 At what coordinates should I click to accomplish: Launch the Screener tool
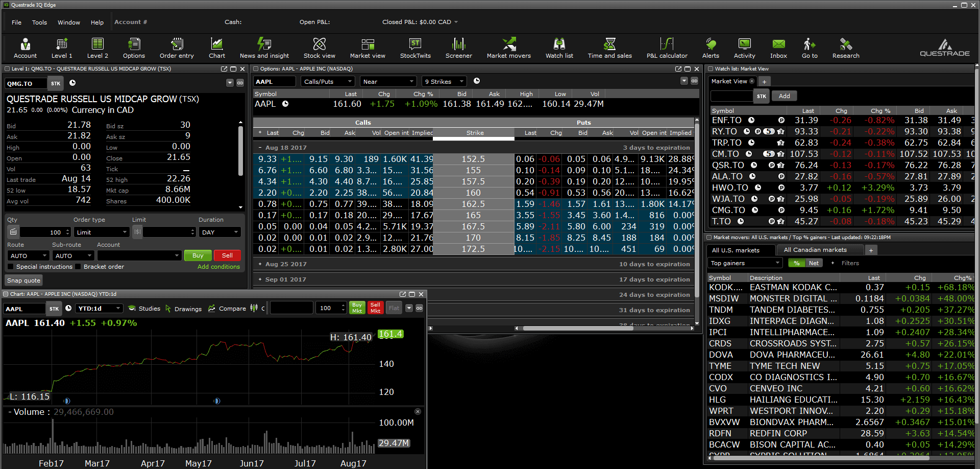point(458,48)
